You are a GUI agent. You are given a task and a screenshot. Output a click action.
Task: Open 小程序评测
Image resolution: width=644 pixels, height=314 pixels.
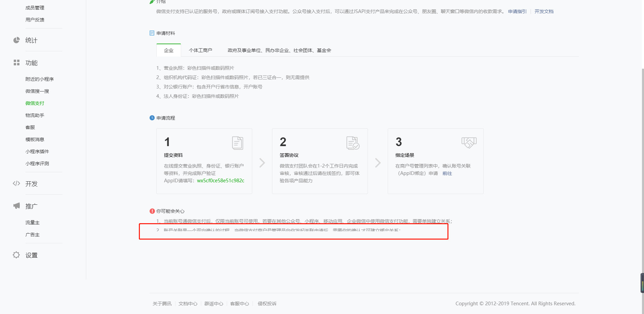(x=37, y=164)
